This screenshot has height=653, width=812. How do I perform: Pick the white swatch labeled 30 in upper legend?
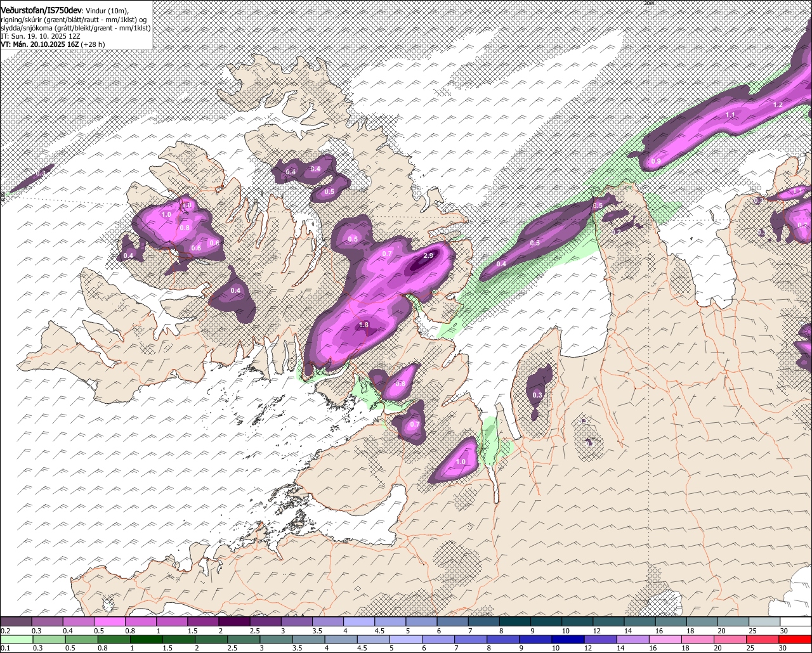[x=796, y=621]
